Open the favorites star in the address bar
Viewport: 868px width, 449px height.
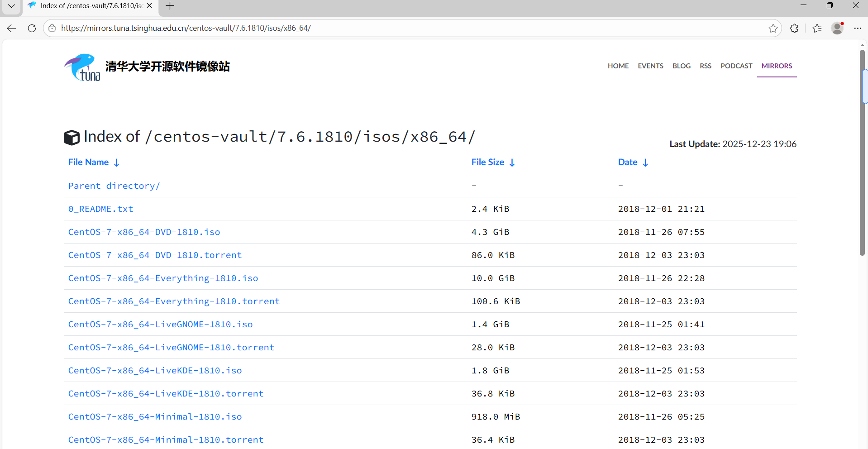[773, 28]
